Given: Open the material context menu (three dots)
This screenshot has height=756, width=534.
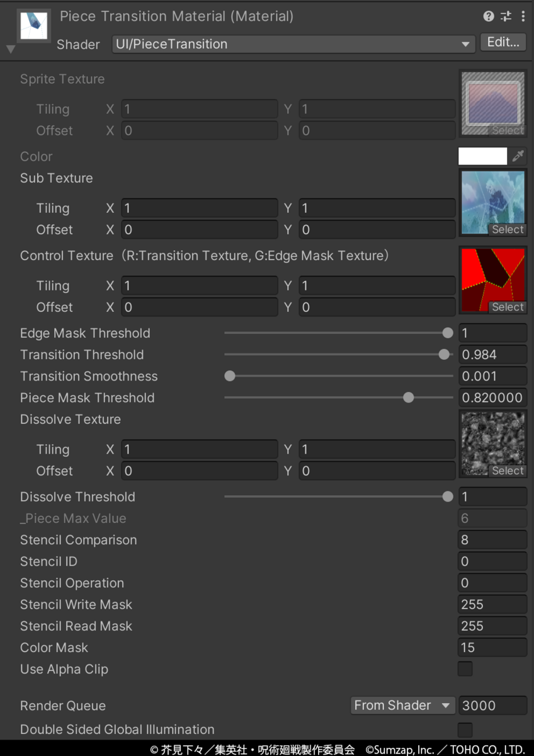Looking at the screenshot, I should 523,16.
